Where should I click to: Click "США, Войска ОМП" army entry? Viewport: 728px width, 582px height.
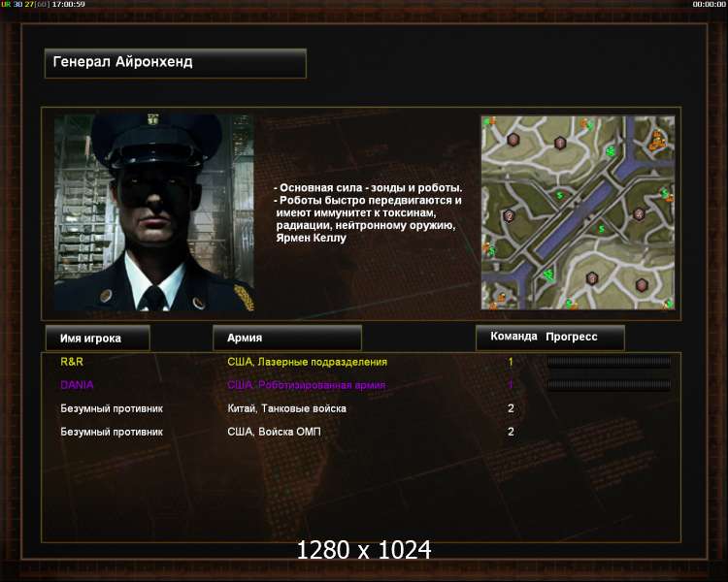pyautogui.click(x=274, y=432)
